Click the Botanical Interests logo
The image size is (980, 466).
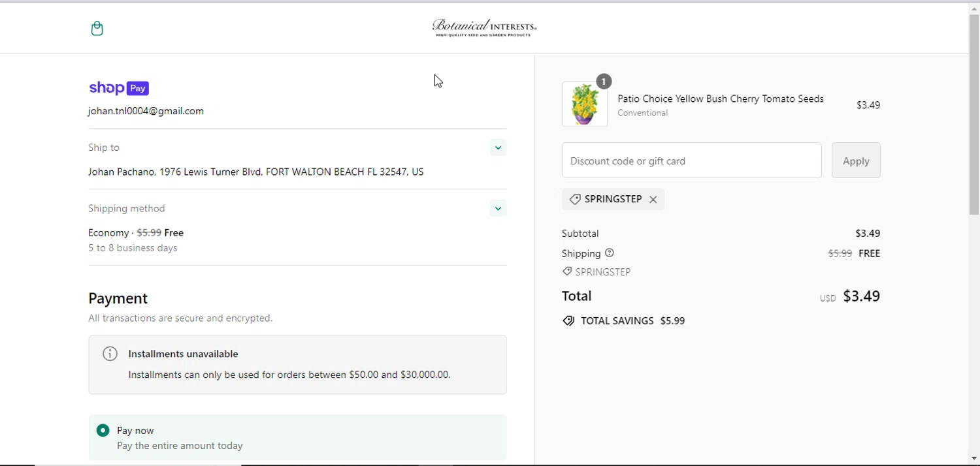(484, 27)
